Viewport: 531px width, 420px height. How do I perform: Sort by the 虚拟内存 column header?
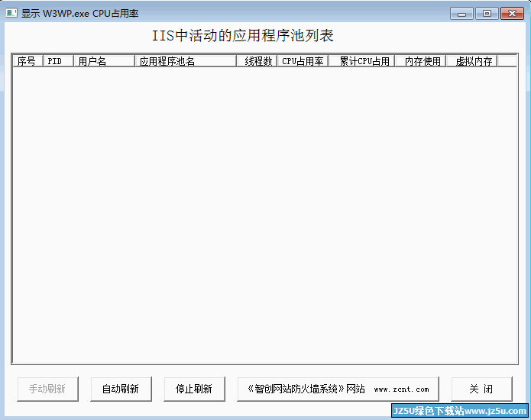coord(471,61)
